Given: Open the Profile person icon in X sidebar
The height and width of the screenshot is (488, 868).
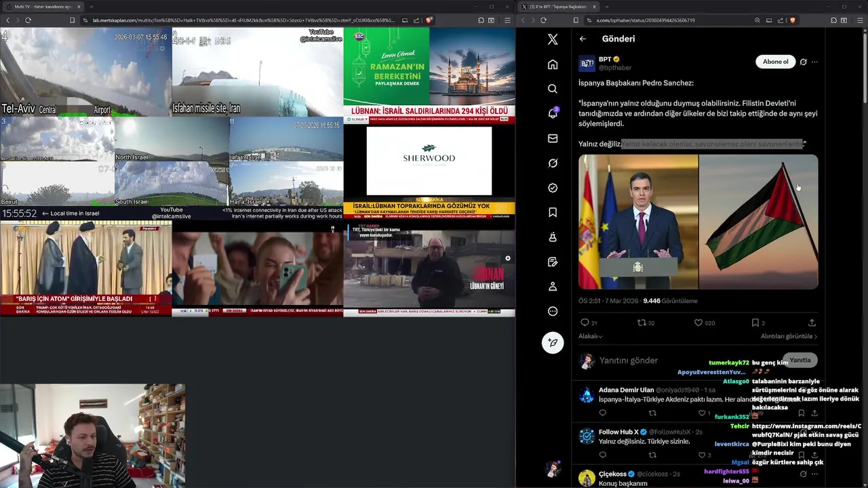Looking at the screenshot, I should [553, 287].
